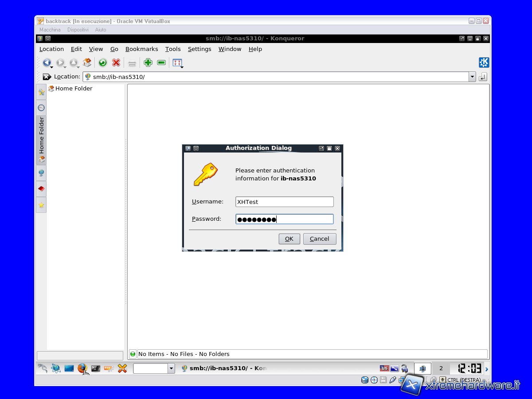Open the Bookmarks menu

[141, 49]
